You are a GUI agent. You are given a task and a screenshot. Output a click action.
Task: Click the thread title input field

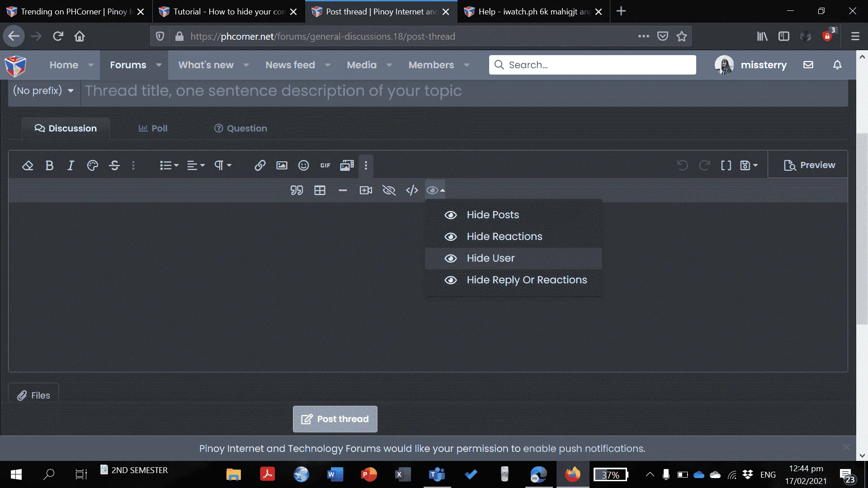464,91
